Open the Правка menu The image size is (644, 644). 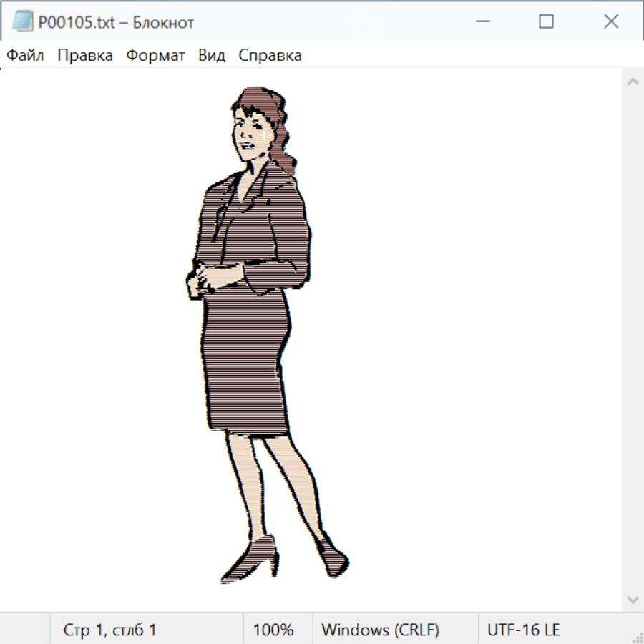click(85, 56)
